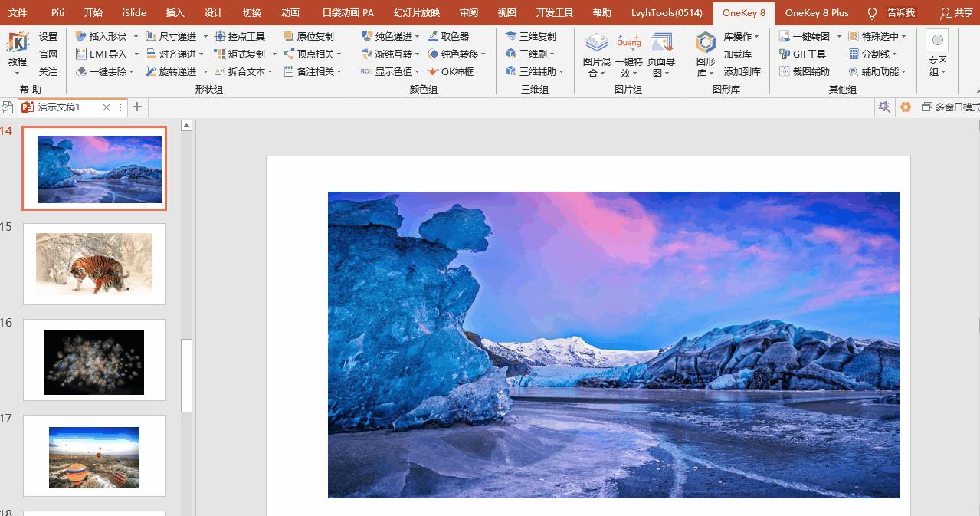The image size is (980, 516).
Task: Switch to the OneKey 8 Plus tab
Action: tap(817, 13)
